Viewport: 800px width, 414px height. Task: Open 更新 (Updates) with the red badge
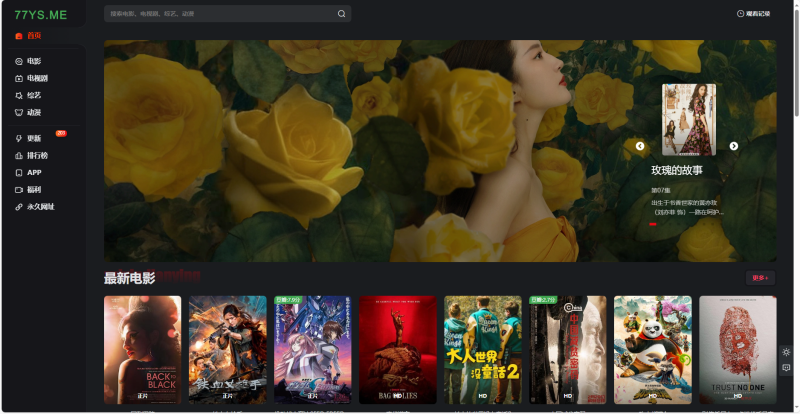pos(33,138)
